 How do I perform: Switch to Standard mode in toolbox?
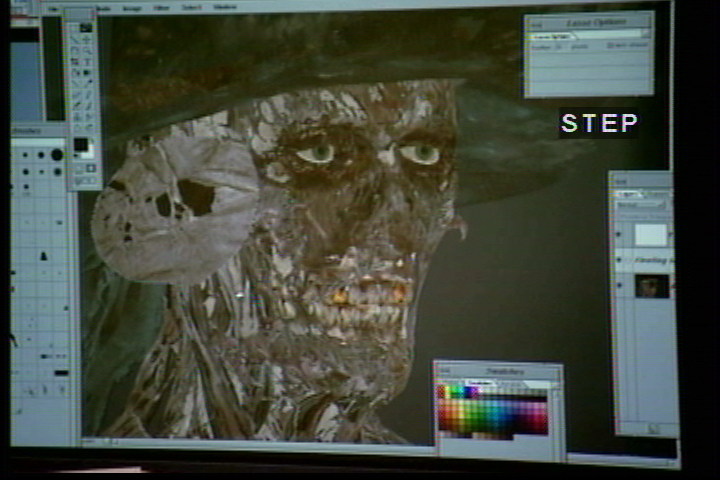(x=79, y=169)
